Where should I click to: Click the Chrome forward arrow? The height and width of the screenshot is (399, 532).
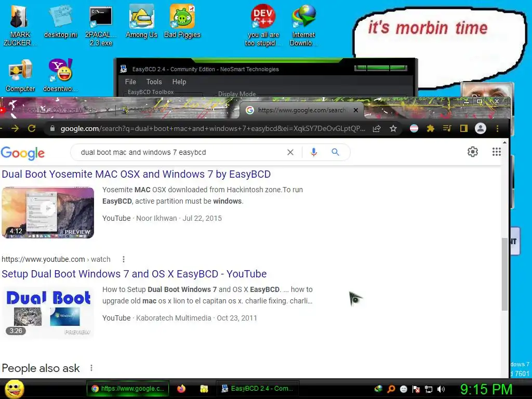tap(15, 128)
